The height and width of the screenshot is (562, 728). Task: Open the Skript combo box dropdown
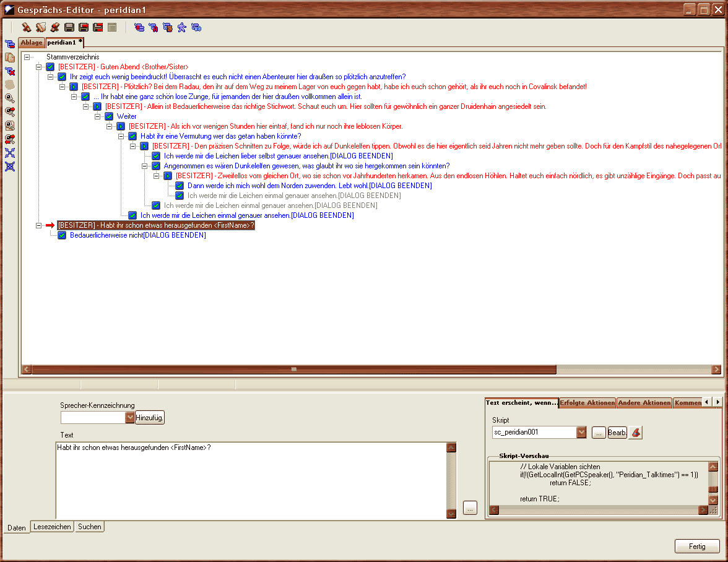[x=581, y=433]
